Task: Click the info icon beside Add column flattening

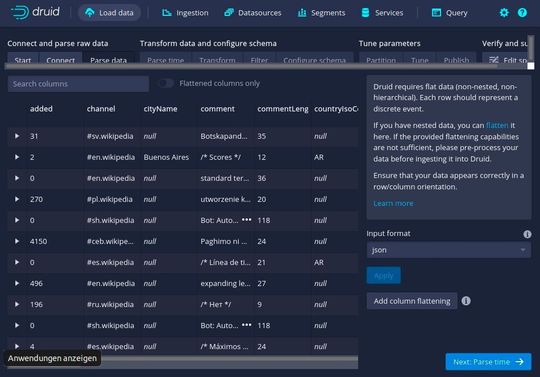Action: coord(466,301)
